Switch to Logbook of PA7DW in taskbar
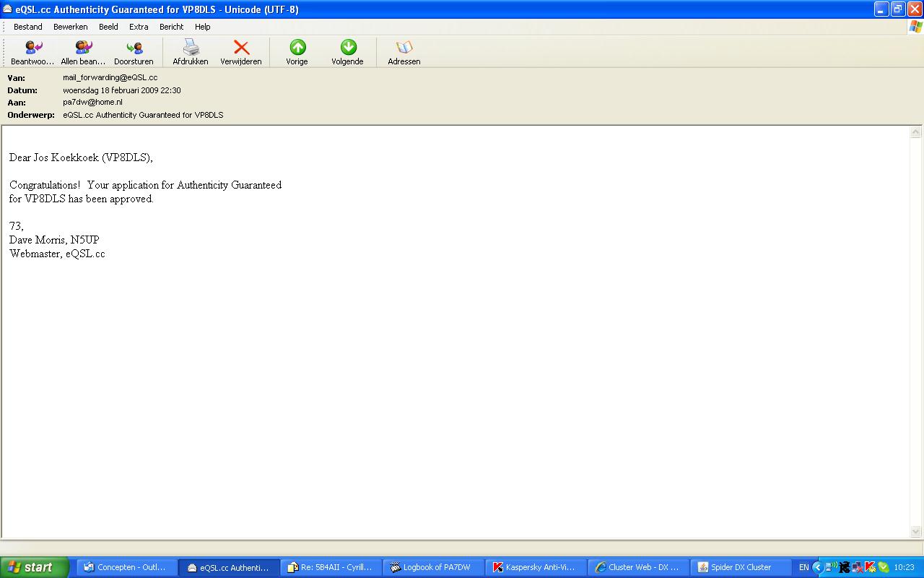 pyautogui.click(x=433, y=567)
